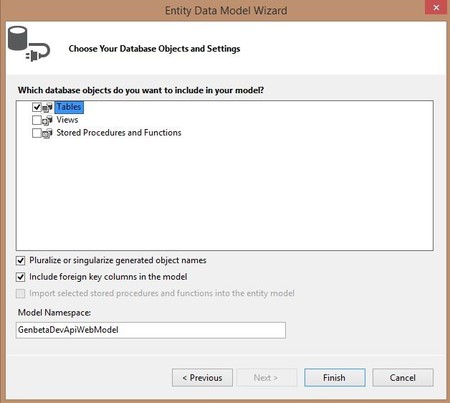Close the wizard with the red X
The height and width of the screenshot is (403, 450).
pyautogui.click(x=436, y=7)
